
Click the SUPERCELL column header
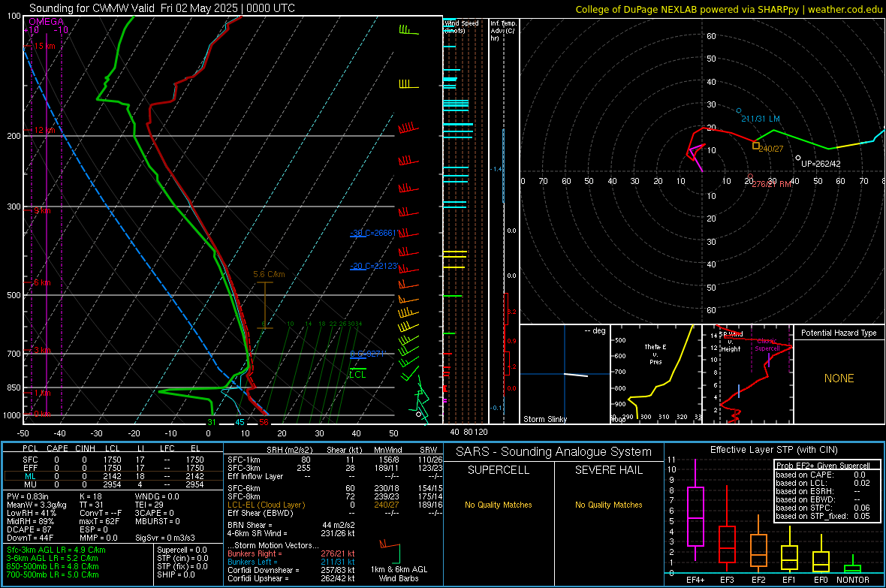[499, 470]
